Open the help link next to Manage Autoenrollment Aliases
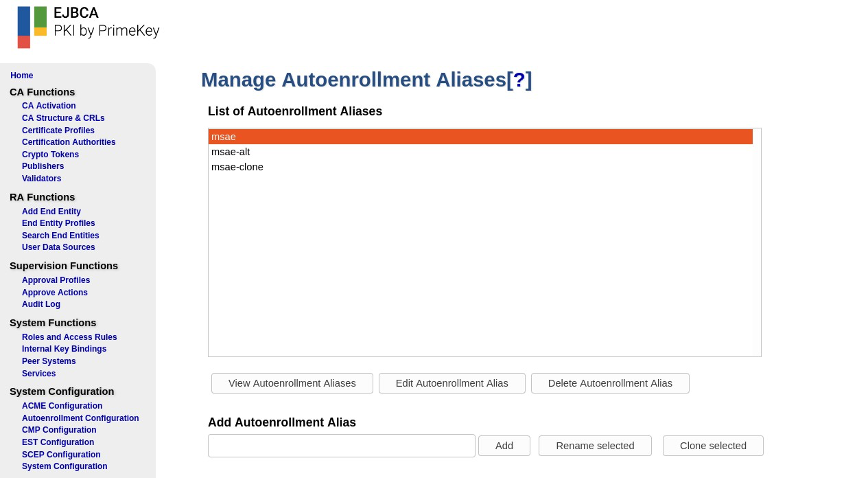The width and height of the screenshot is (868, 478). [519, 80]
